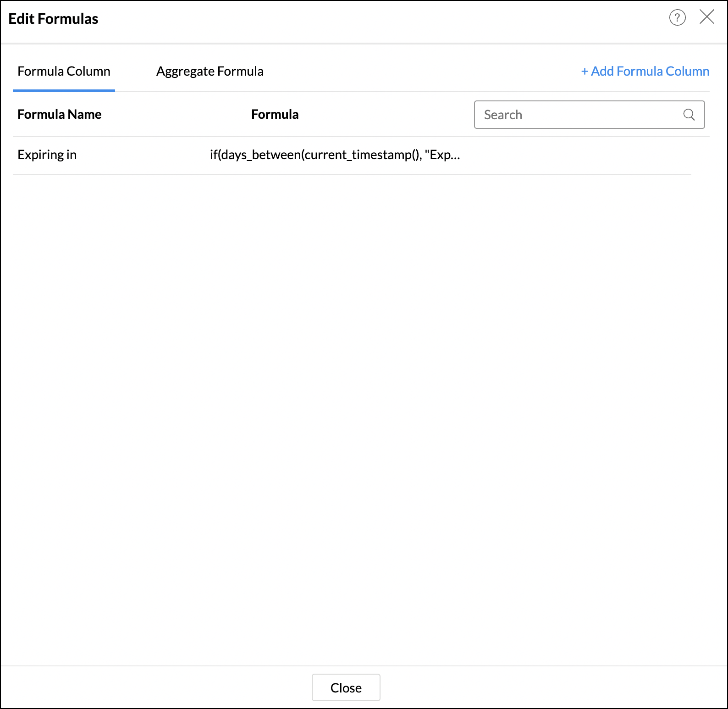Open the help question mark icon
The width and height of the screenshot is (728, 709).
tap(677, 18)
